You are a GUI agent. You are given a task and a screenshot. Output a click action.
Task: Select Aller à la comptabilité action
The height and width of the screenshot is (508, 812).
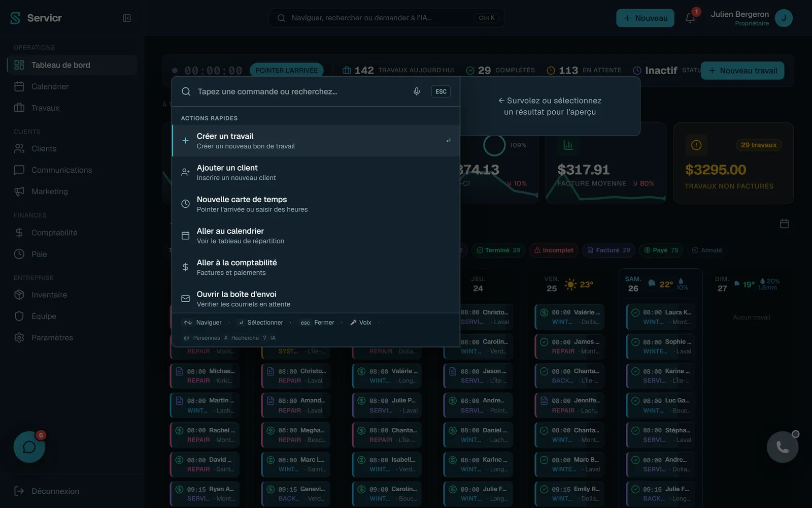316,267
